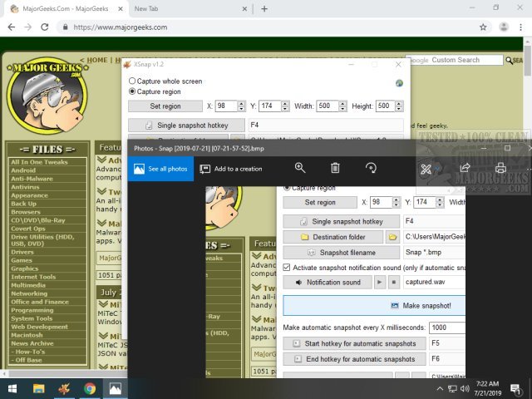Open the new tab button in Chrome
This screenshot has width=532, height=399.
point(264,9)
